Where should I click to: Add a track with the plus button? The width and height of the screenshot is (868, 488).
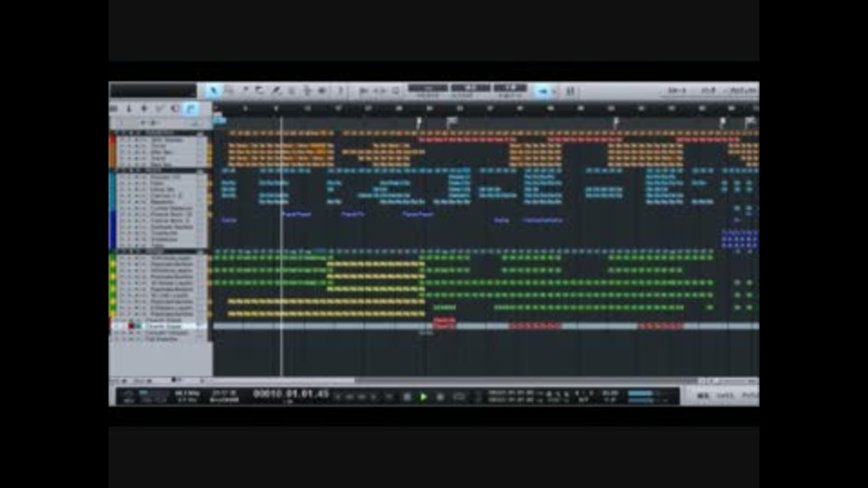click(x=144, y=108)
